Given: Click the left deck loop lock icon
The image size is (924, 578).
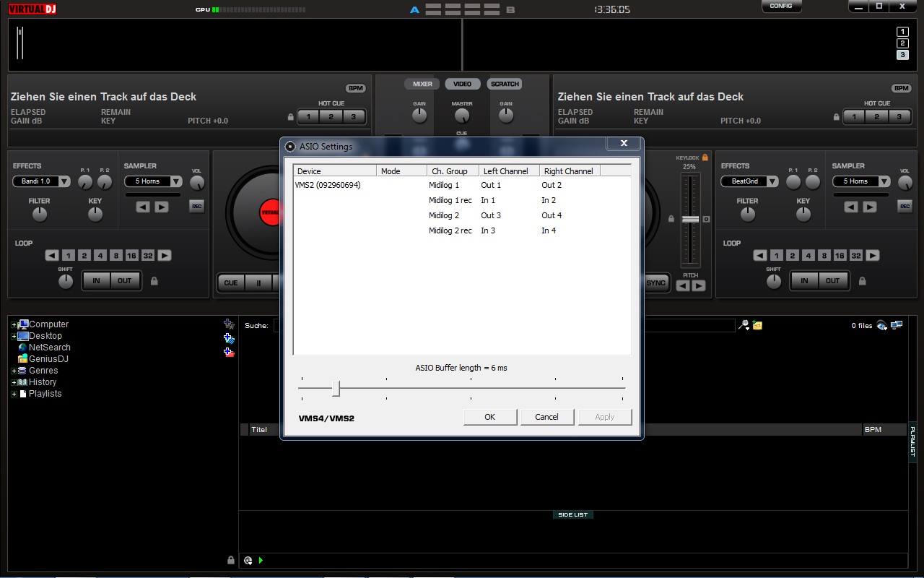Looking at the screenshot, I should (154, 281).
